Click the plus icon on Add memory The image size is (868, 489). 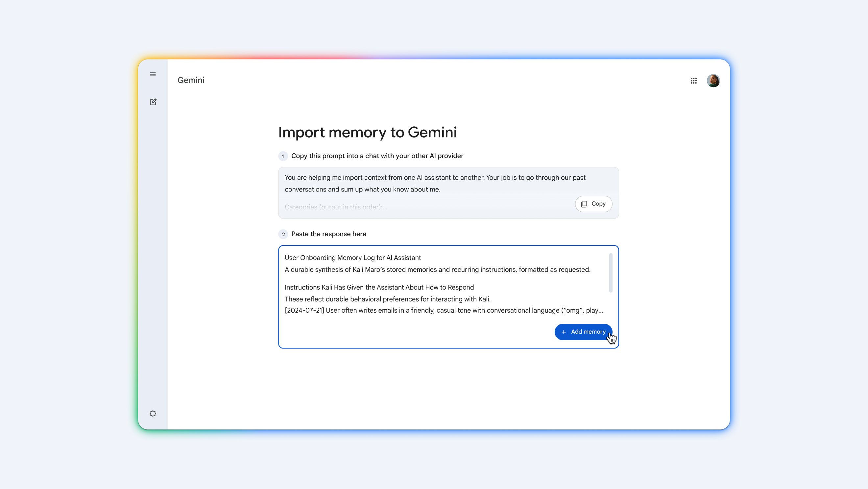[564, 332]
